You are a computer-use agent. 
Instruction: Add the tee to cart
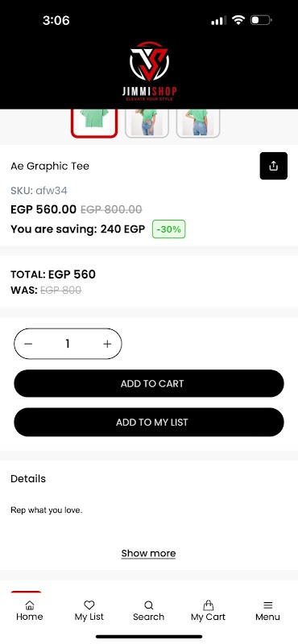(149, 384)
